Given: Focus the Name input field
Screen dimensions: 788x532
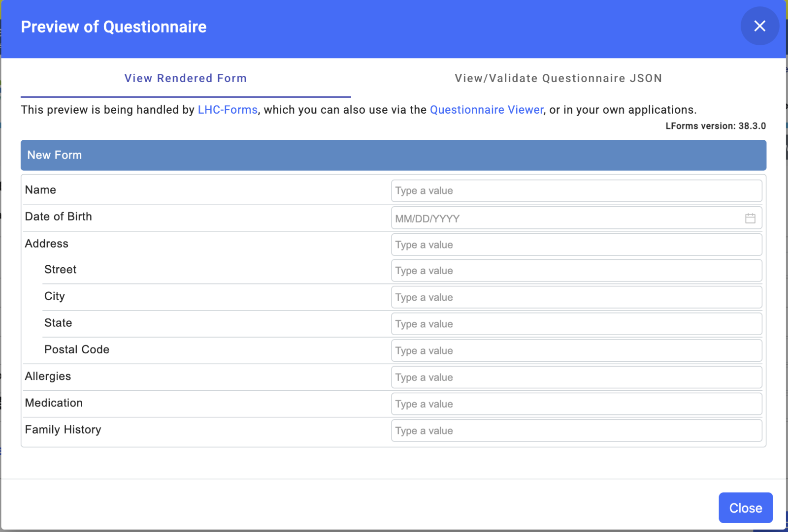Looking at the screenshot, I should click(576, 191).
